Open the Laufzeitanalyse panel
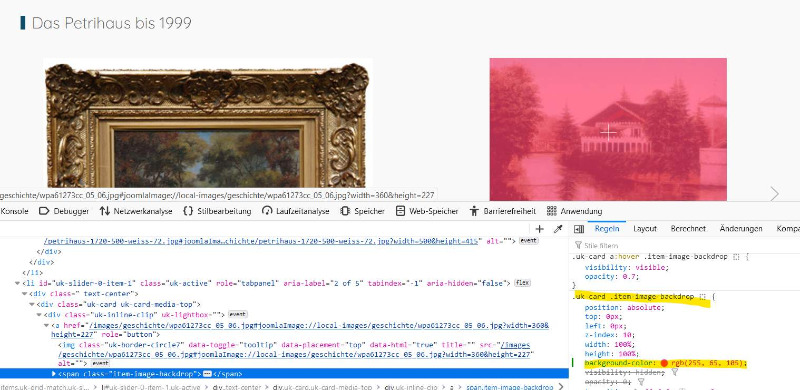This screenshot has width=800, height=390. point(295,211)
